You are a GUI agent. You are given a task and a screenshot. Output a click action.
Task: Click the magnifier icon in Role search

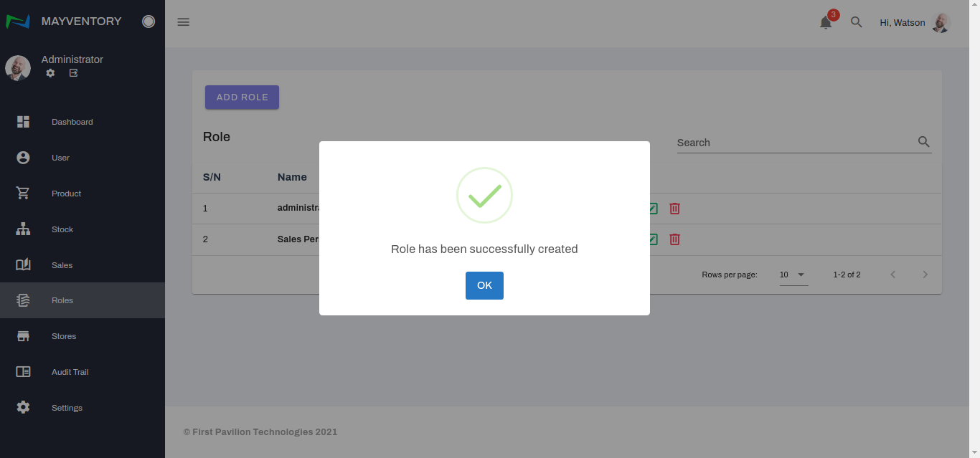[x=924, y=142]
